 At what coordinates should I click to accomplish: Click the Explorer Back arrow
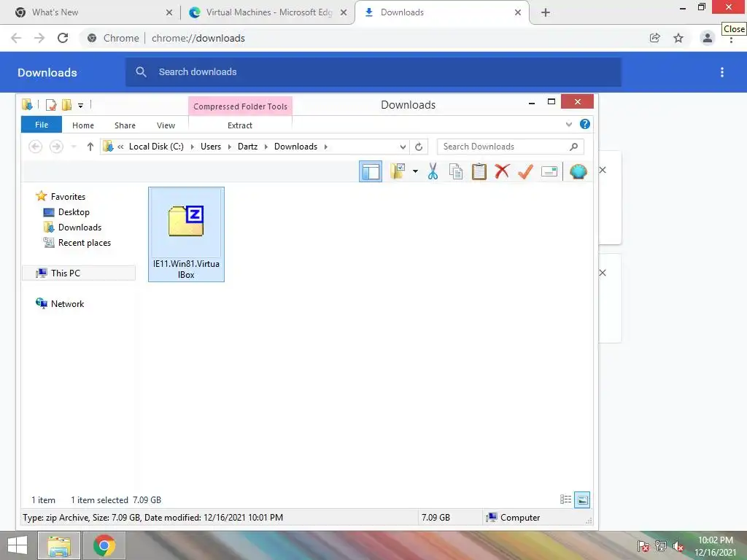click(35, 147)
